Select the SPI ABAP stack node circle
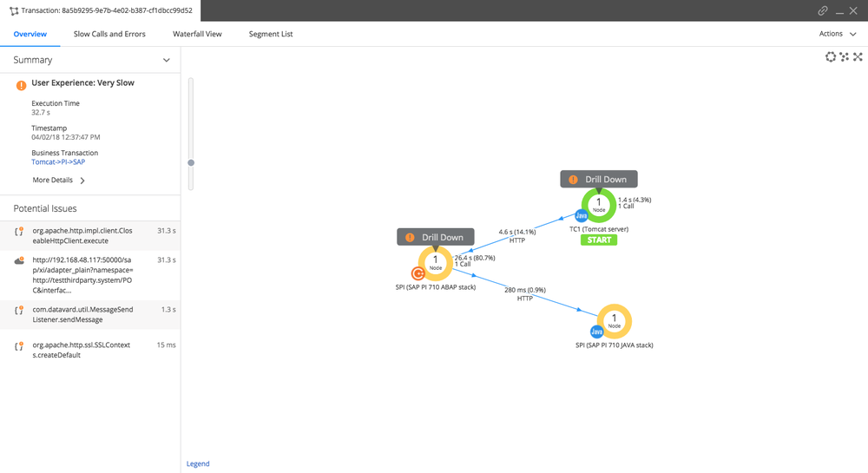 (436, 263)
